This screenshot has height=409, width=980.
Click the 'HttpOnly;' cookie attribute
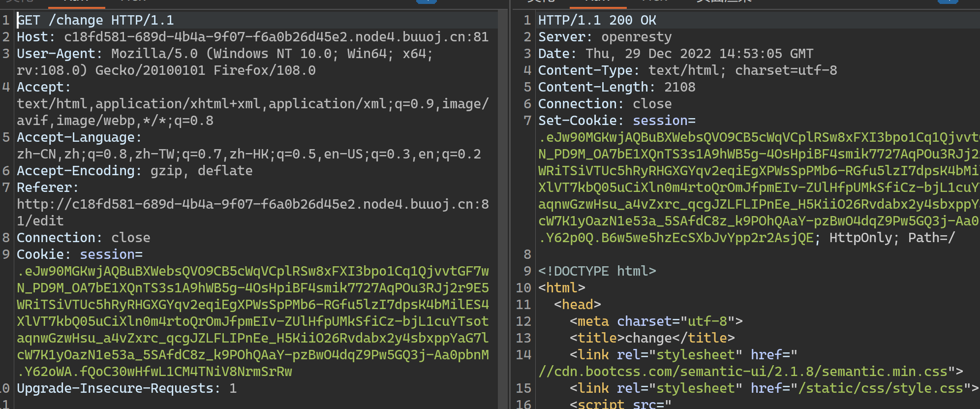(864, 238)
